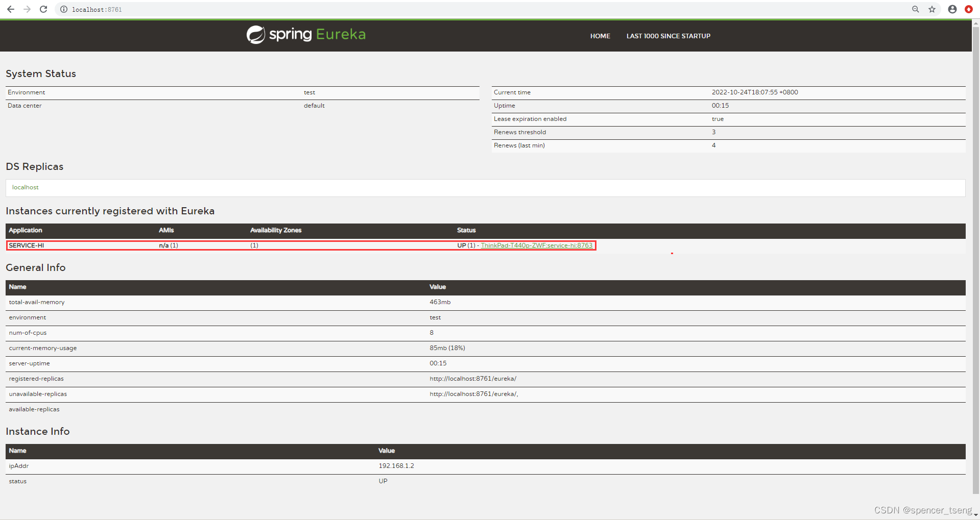Viewport: 980px width, 520px height.
Task: Click the vertical page scrollbar
Action: (x=976, y=255)
